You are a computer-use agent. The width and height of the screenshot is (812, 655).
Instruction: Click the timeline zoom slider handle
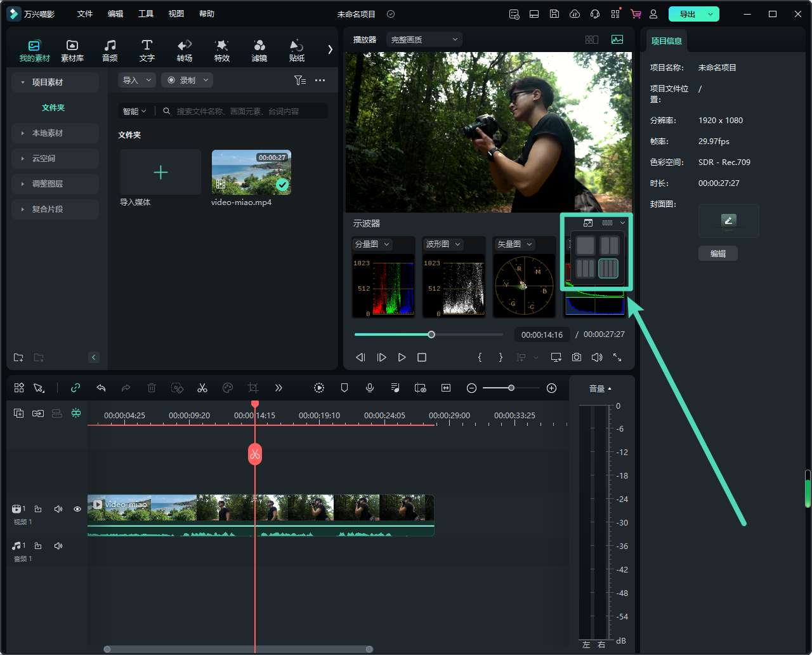[x=511, y=388]
